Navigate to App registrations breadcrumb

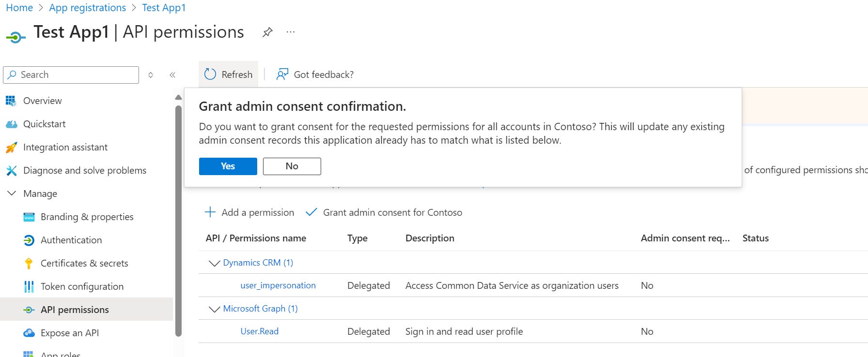click(87, 8)
